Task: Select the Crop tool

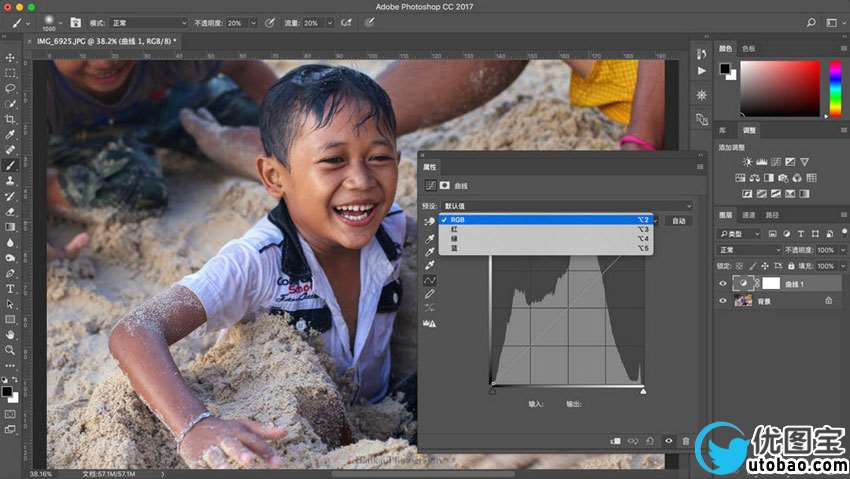Action: [x=10, y=119]
